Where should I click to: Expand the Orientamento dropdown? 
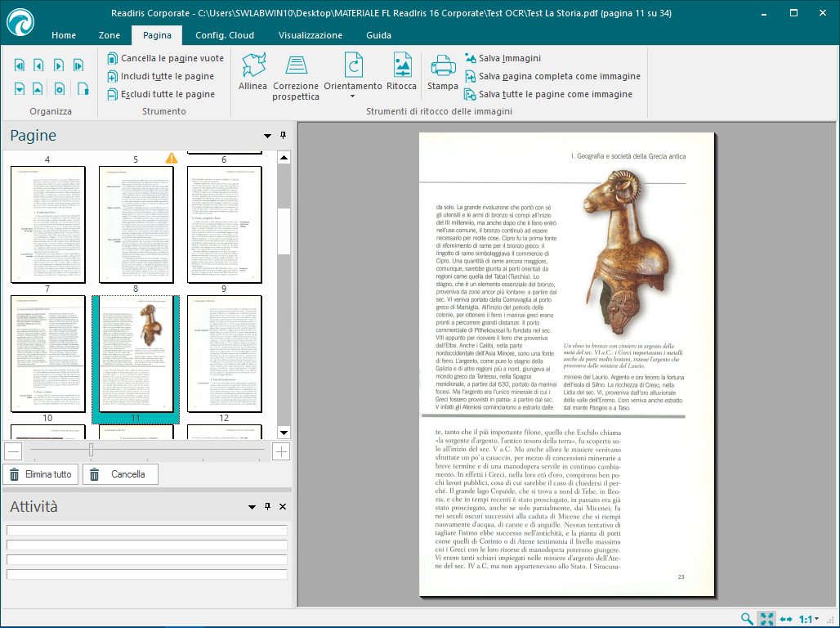tap(352, 96)
